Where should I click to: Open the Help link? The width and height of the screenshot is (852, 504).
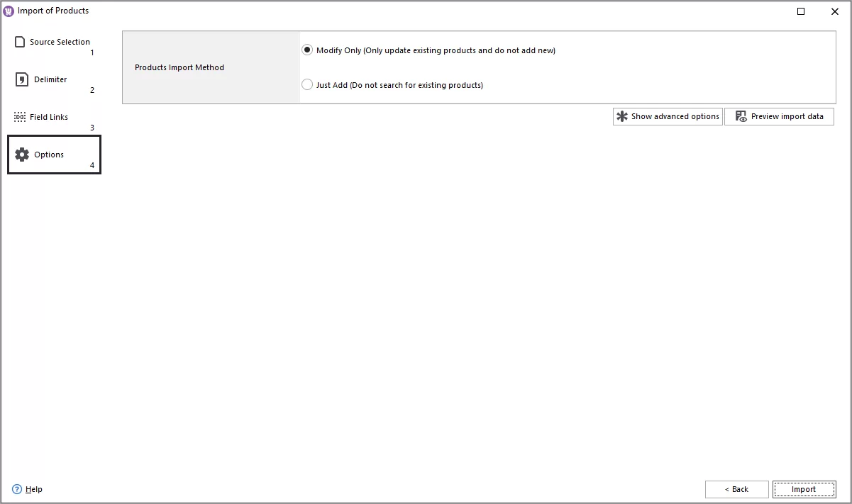click(x=32, y=489)
